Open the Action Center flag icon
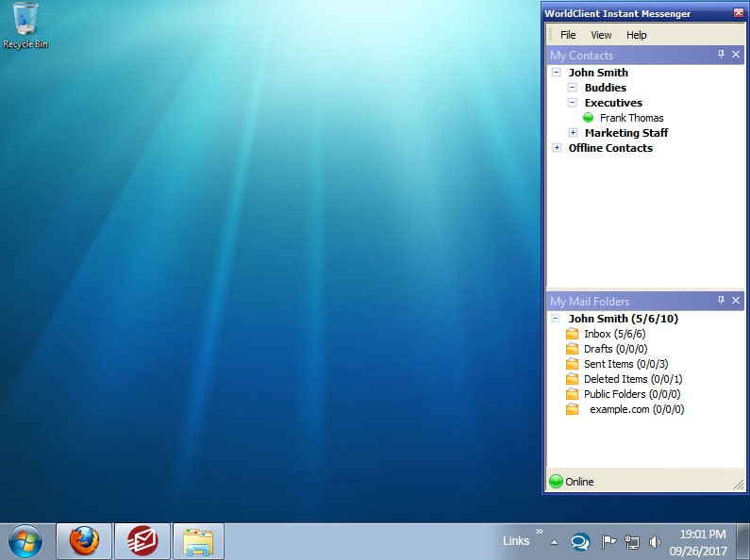 [608, 542]
